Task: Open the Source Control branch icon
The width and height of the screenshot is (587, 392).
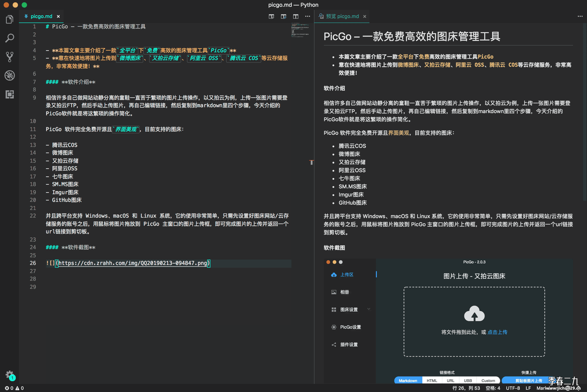Action: (x=9, y=57)
